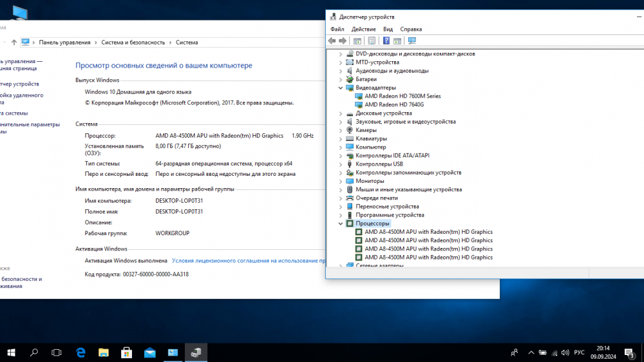This screenshot has height=362, width=644.
Task: Click the scan for hardware changes monitor icon
Action: pyautogui.click(x=412, y=41)
